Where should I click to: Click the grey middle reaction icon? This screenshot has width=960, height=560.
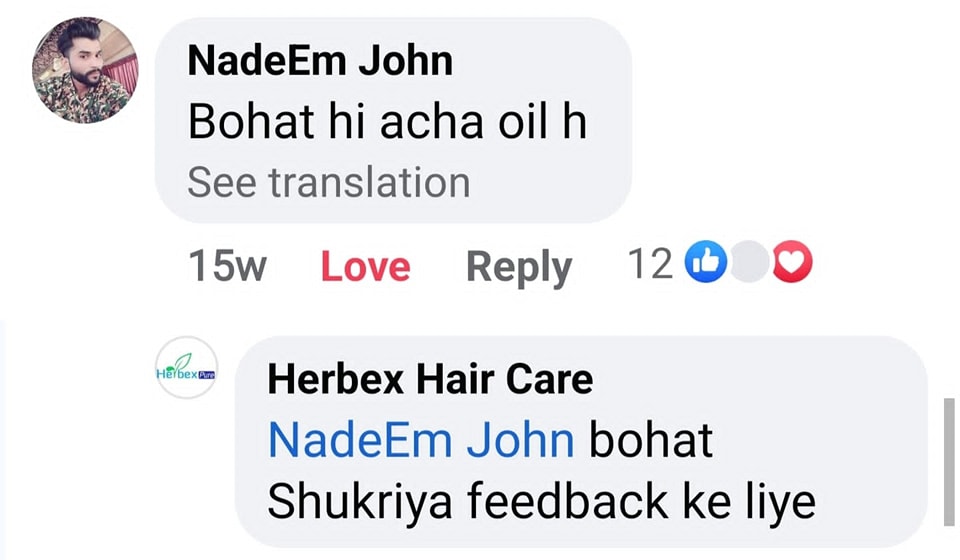click(749, 262)
